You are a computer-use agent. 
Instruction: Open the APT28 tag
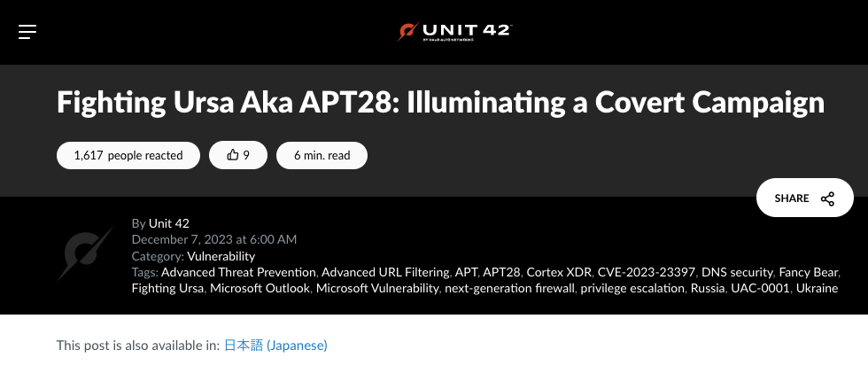pyautogui.click(x=501, y=272)
